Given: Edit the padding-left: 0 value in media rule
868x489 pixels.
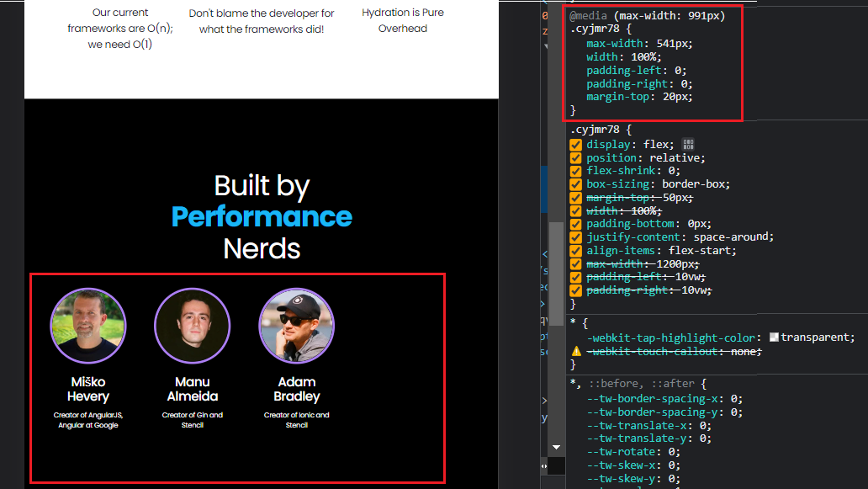Looking at the screenshot, I should [677, 71].
